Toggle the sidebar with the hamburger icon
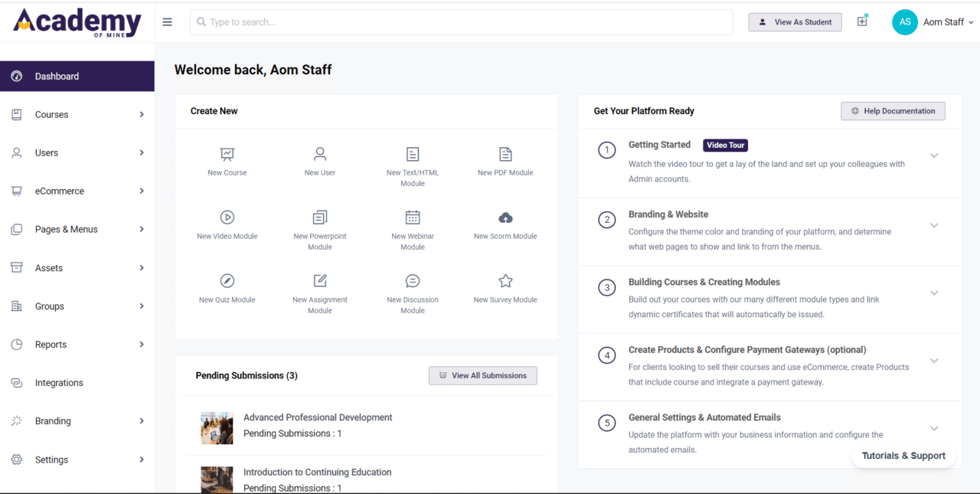The width and height of the screenshot is (980, 494). click(x=167, y=21)
